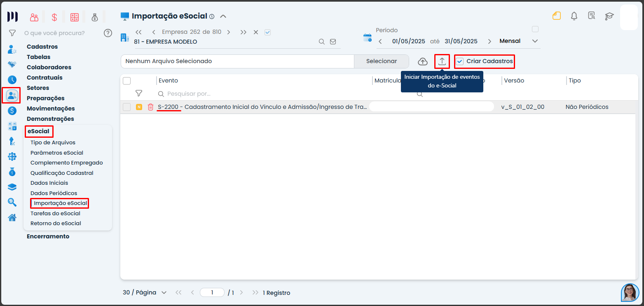Screen dimensions: 644x306
Task: Click the cloud upload icon
Action: (423, 61)
